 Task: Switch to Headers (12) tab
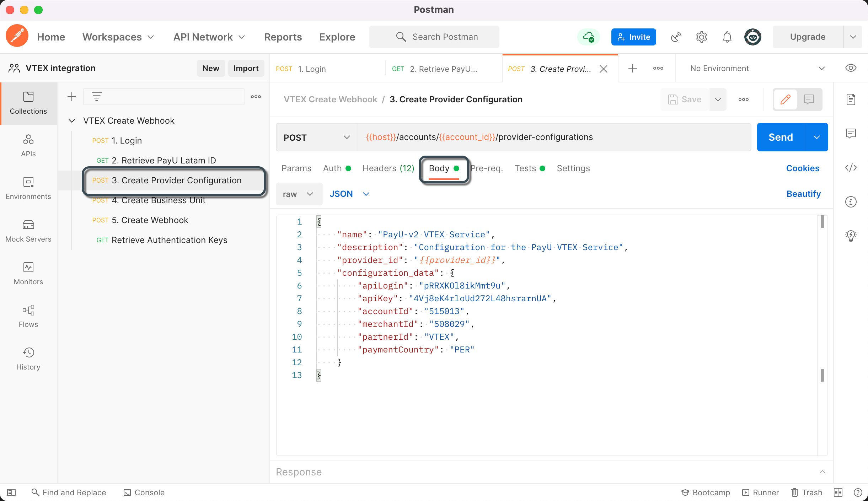[388, 168]
